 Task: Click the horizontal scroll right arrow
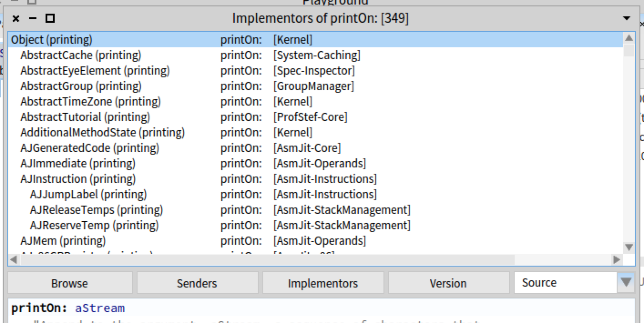pyautogui.click(x=617, y=260)
